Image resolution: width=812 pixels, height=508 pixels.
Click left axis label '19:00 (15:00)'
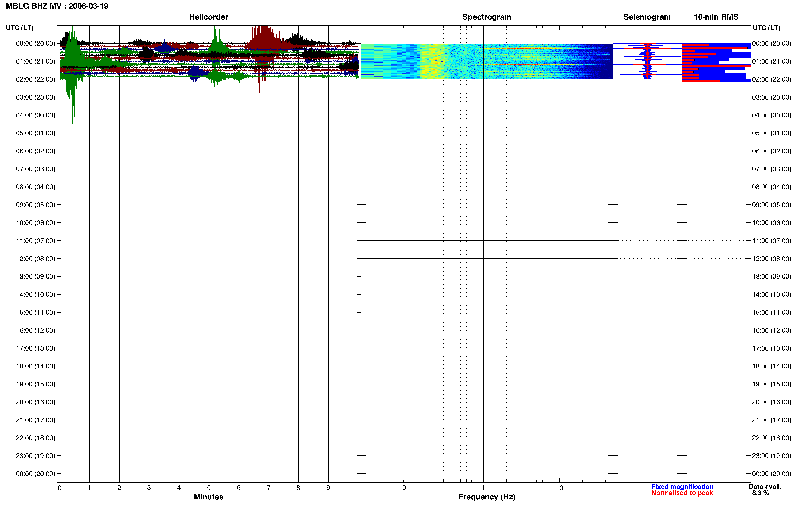[x=36, y=384]
